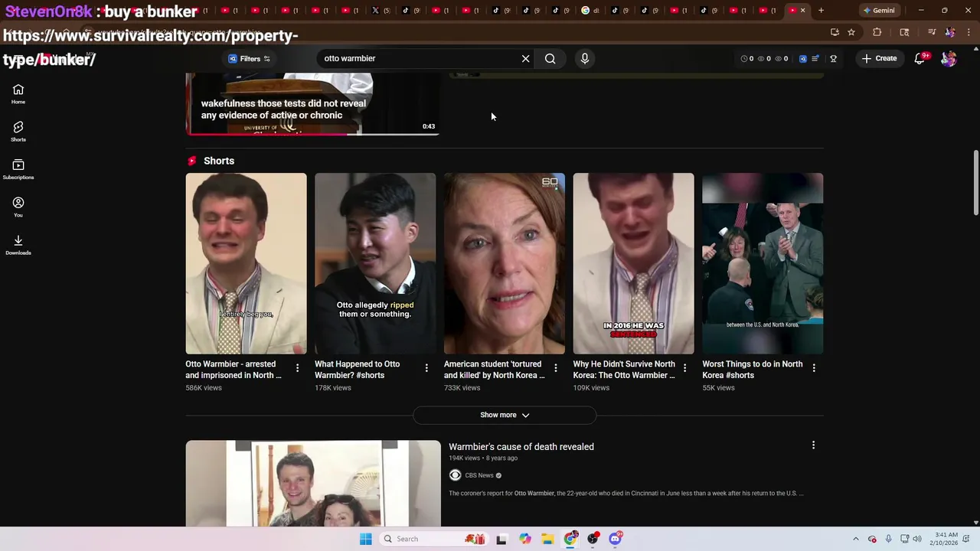Open Copilot from taskbar
The height and width of the screenshot is (551, 980).
(525, 539)
